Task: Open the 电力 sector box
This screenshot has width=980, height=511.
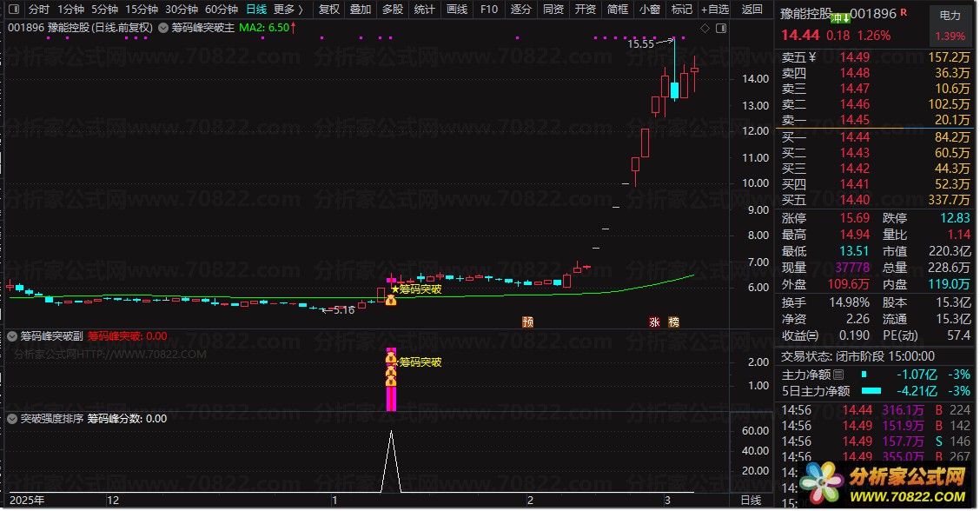Action: (x=950, y=25)
